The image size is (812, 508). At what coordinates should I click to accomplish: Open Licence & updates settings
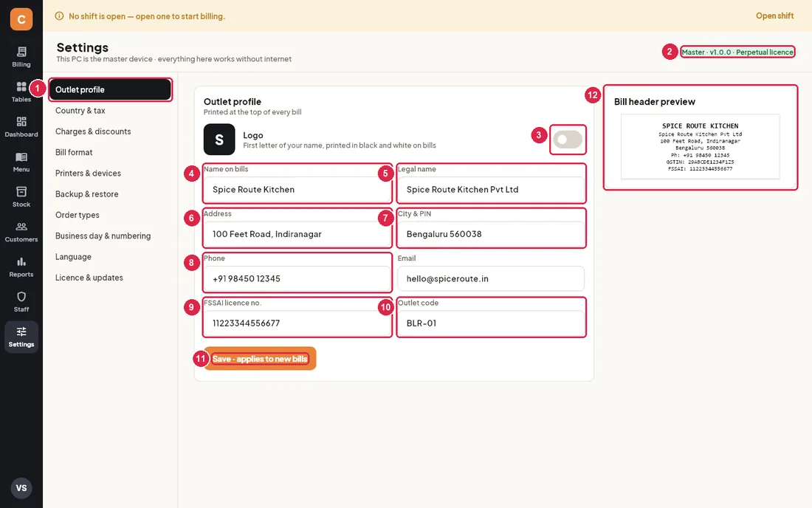tap(110, 278)
